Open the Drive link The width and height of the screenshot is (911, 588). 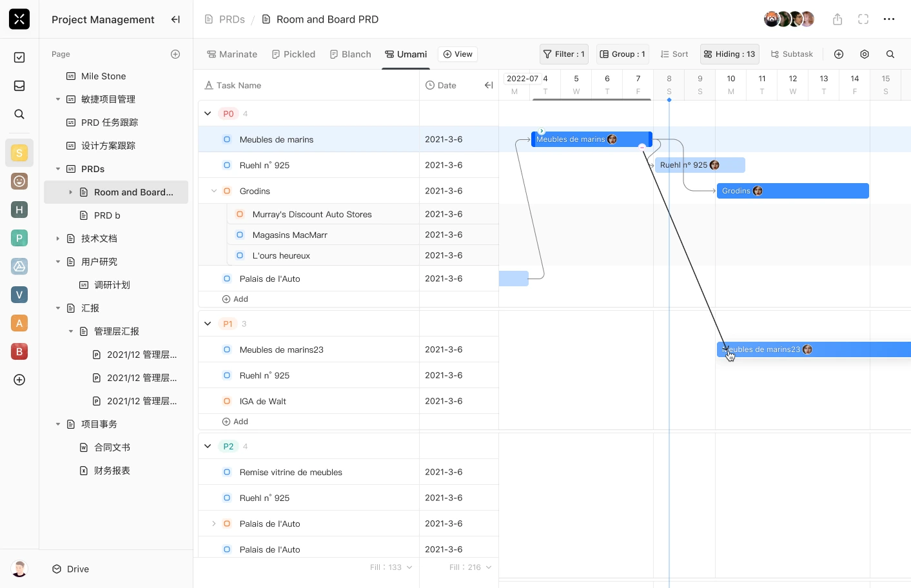point(70,569)
